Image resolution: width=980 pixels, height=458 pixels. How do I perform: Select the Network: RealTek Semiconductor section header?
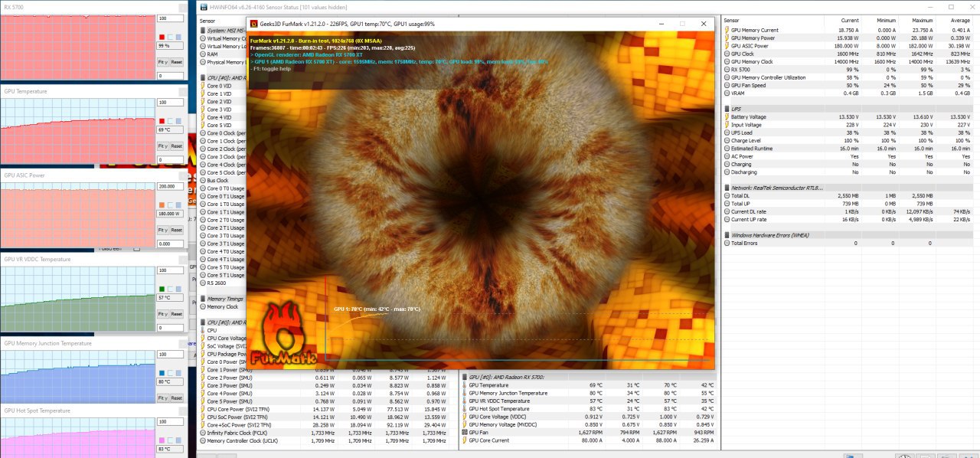tap(850, 188)
